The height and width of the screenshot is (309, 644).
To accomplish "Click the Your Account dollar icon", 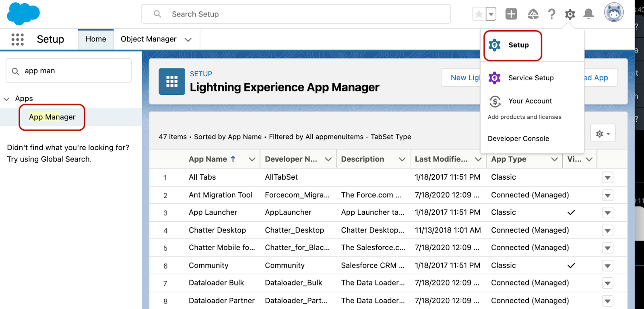I will 495,102.
